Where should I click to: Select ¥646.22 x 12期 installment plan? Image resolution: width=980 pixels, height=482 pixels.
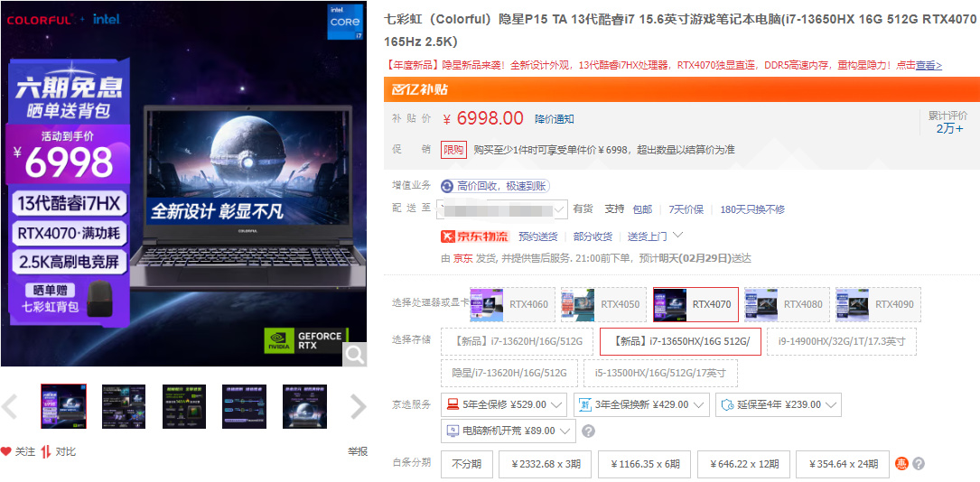click(743, 464)
